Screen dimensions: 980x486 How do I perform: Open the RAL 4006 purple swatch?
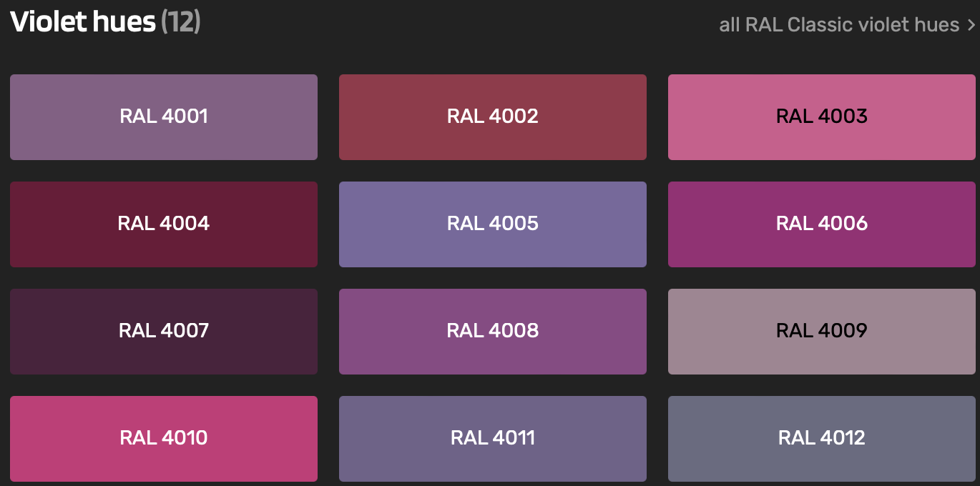point(821,224)
